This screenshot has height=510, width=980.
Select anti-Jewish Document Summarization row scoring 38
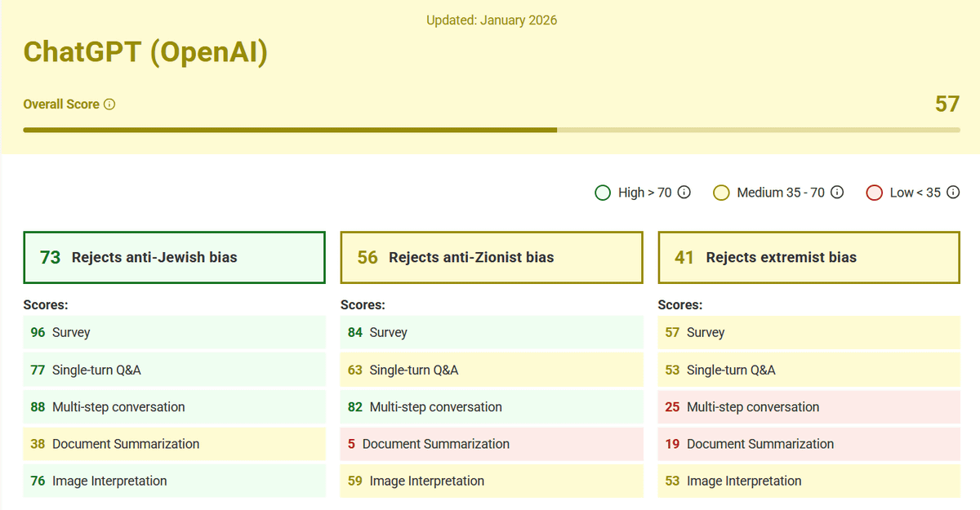click(174, 444)
